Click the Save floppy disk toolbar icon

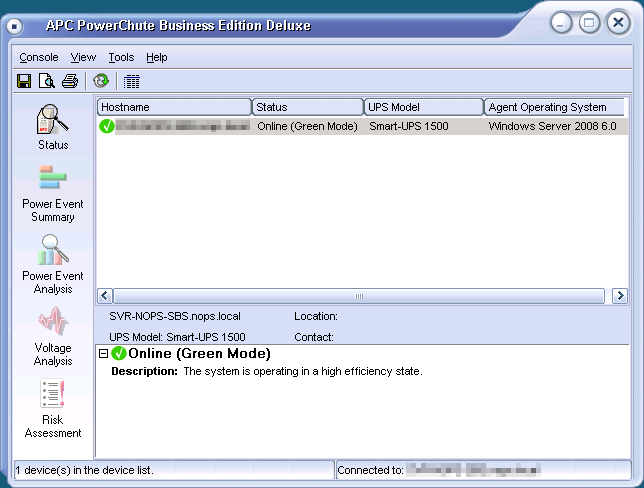click(x=24, y=81)
